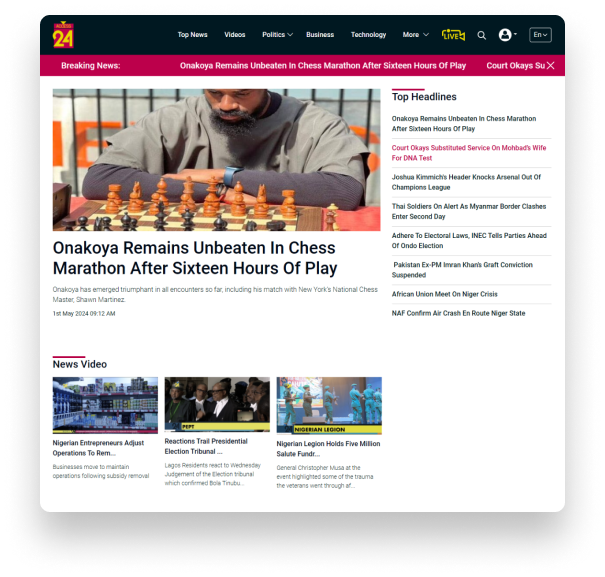Play the Nigerian Legion video thumbnail
Screen dimensions: 605x577
329,406
